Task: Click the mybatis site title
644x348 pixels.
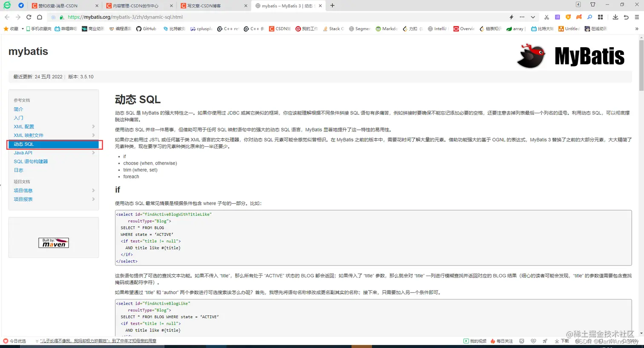Action: (28, 51)
